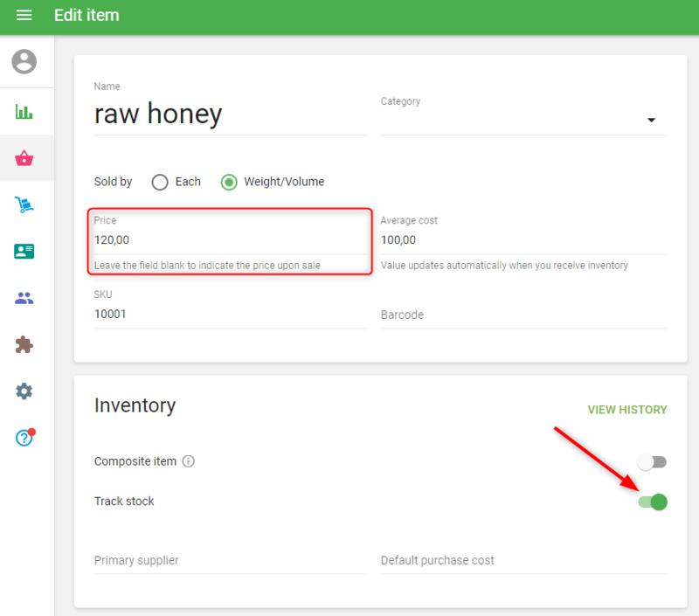699x616 pixels.
Task: Open the hamburger navigation menu
Action: click(24, 16)
